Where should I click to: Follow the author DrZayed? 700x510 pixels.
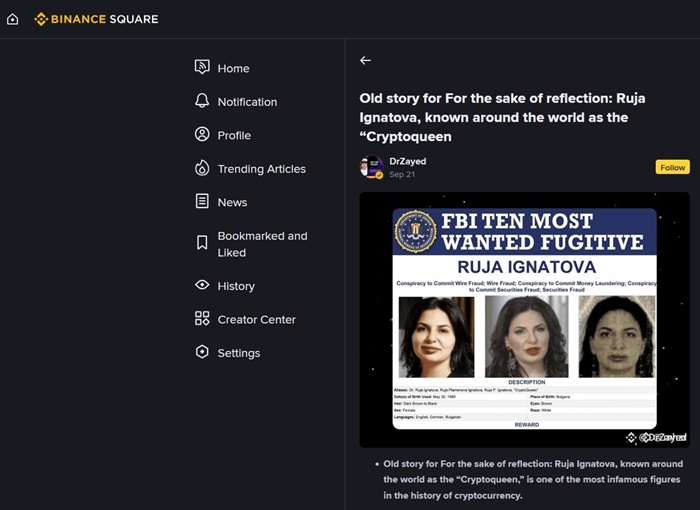[672, 167]
